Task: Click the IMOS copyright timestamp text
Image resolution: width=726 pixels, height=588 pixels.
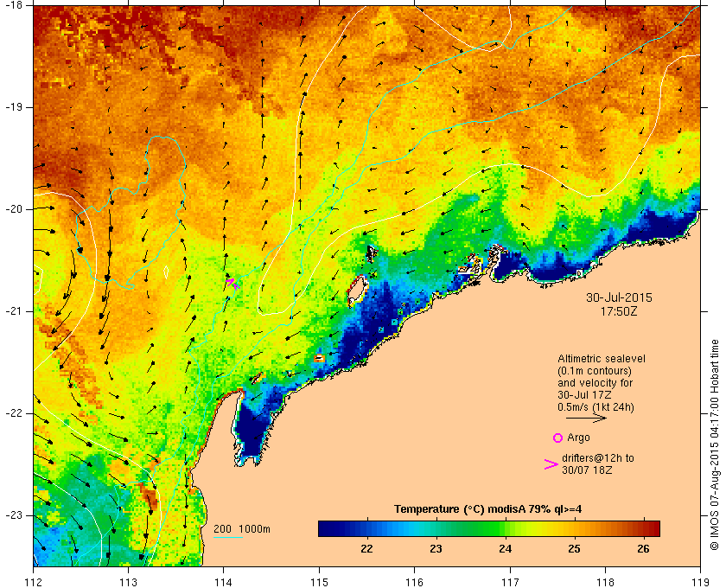Action: pos(715,444)
